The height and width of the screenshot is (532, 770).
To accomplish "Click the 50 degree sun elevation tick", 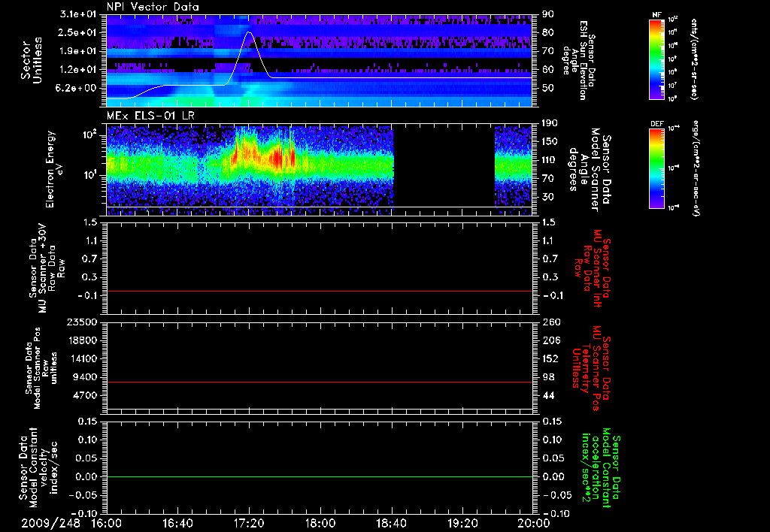I will click(x=548, y=88).
